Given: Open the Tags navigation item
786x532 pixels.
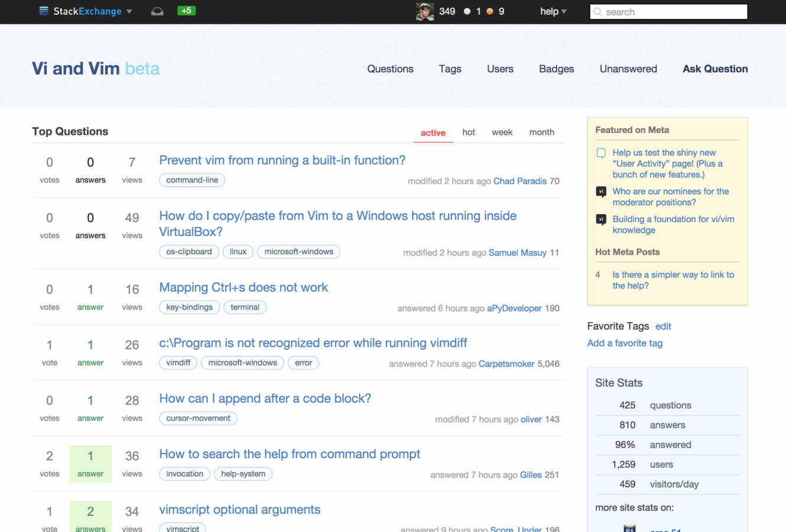Looking at the screenshot, I should tap(450, 69).
